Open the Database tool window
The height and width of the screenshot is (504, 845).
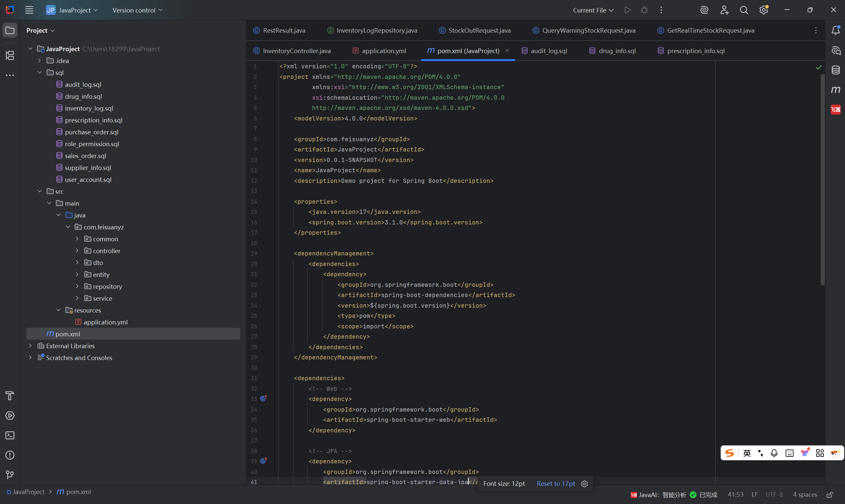pos(835,70)
